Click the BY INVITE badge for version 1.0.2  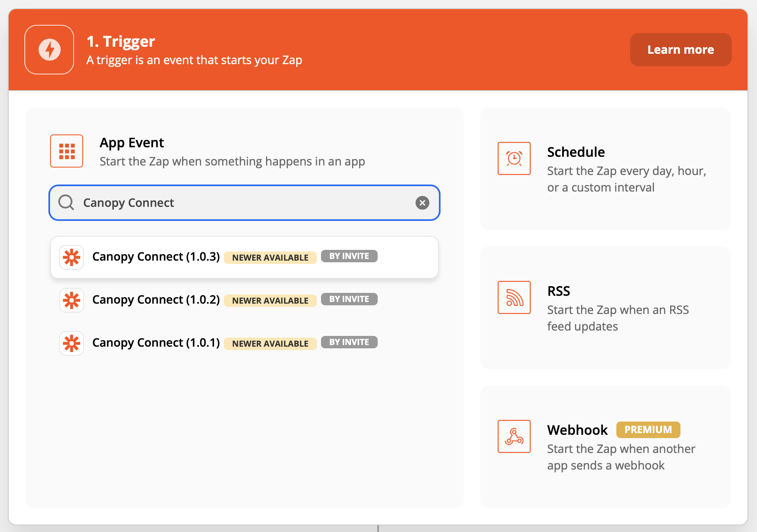[349, 299]
